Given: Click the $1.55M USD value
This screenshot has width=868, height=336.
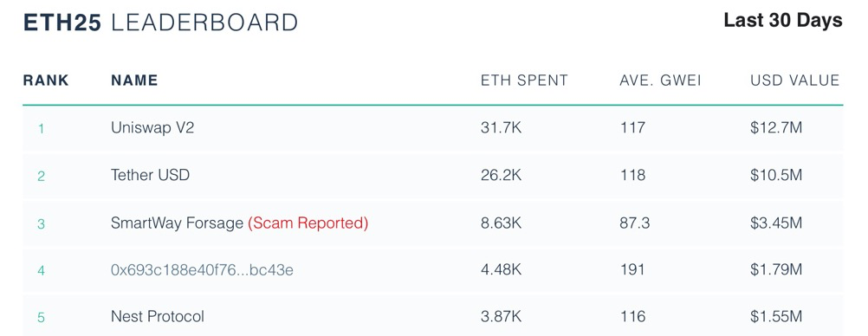Looking at the screenshot, I should (776, 317).
